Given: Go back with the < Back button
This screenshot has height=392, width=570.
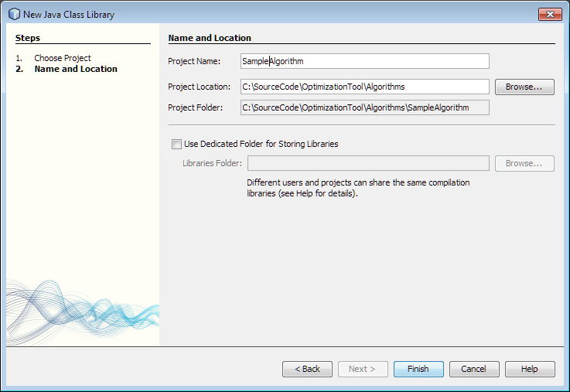Looking at the screenshot, I should click(307, 369).
